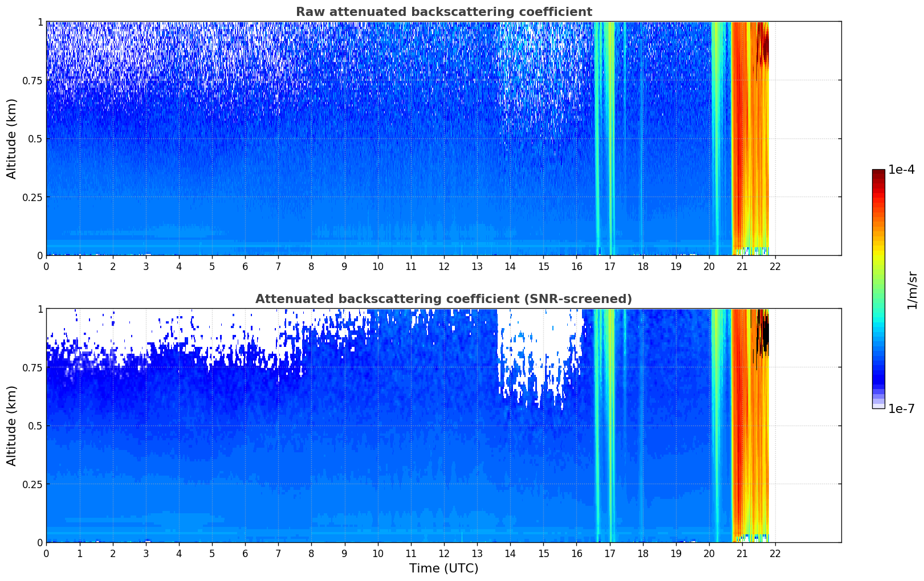924x581 pixels.
Task: Click 'Altitude (km)' label of the SNR-screened plot
Action: pos(12,425)
